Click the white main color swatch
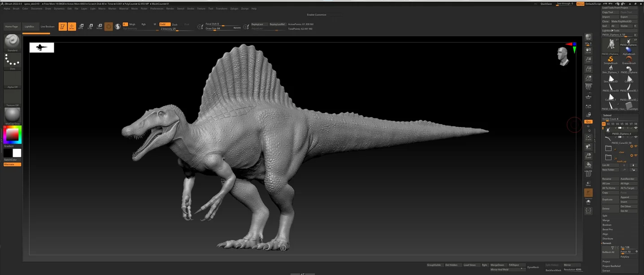The image size is (644, 275). coord(17,153)
